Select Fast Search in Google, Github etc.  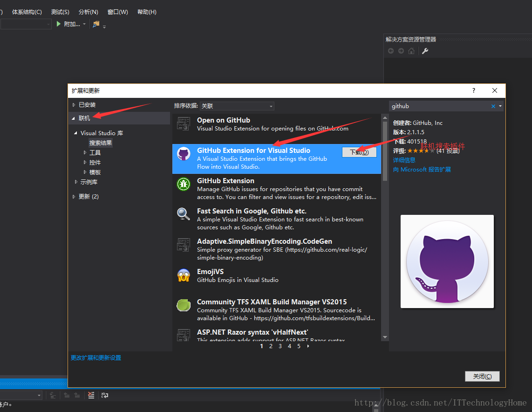click(x=277, y=219)
